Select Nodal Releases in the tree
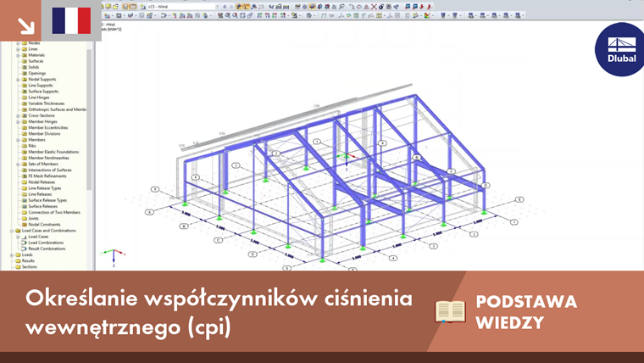Viewport: 644px width, 363px height. (42, 182)
